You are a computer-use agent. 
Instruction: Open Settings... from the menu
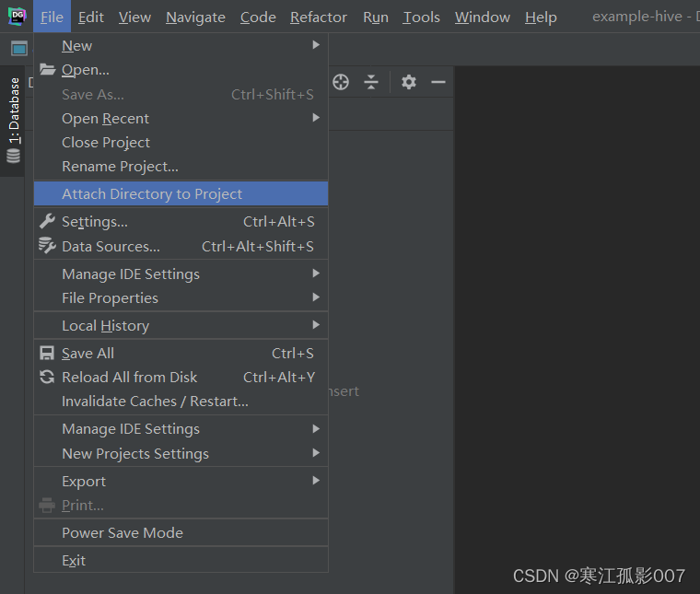pyautogui.click(x=181, y=221)
